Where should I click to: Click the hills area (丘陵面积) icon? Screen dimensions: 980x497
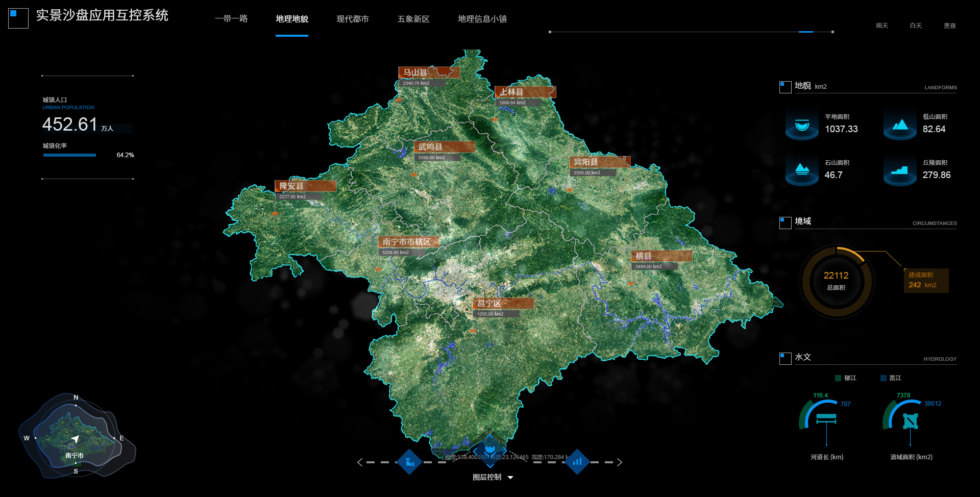point(900,171)
